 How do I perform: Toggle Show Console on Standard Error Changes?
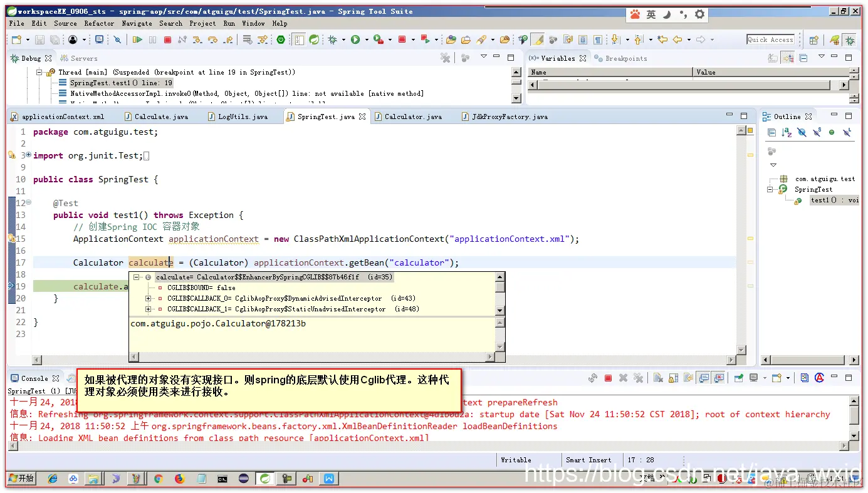[x=718, y=378]
